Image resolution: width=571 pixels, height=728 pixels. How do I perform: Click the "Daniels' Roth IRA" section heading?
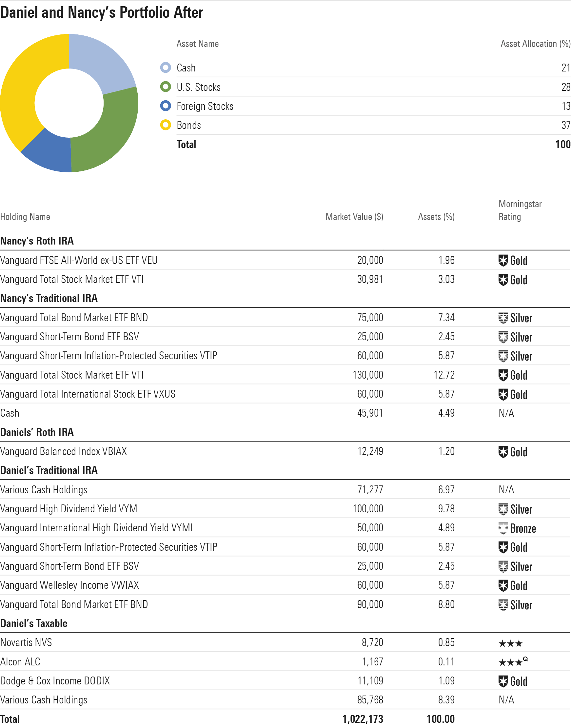coord(37,432)
